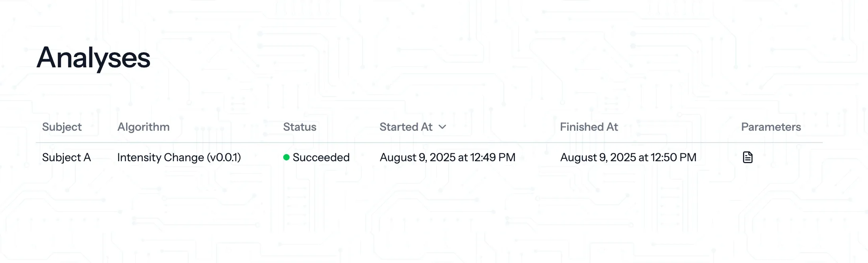
Task: Click the Status column header
Action: click(300, 127)
